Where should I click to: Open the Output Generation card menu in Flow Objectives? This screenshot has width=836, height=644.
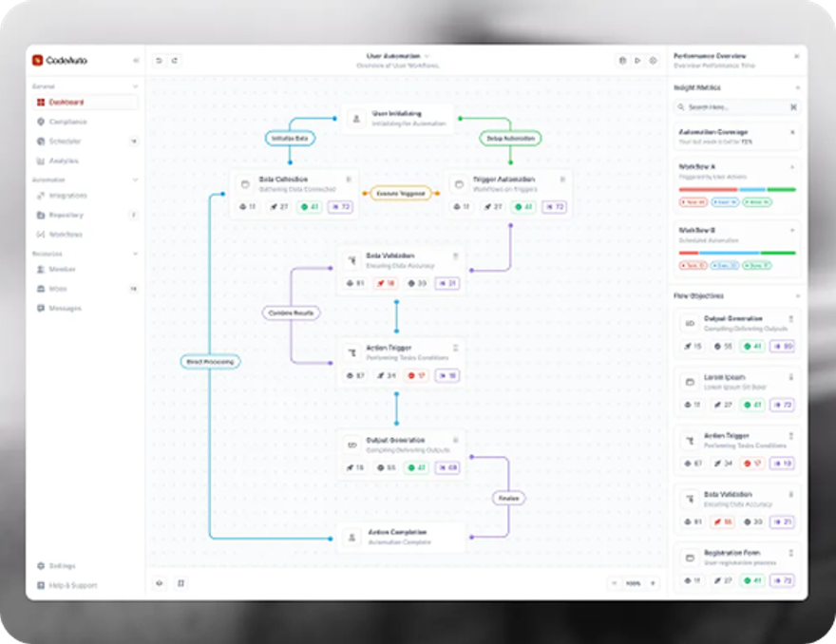tap(791, 319)
